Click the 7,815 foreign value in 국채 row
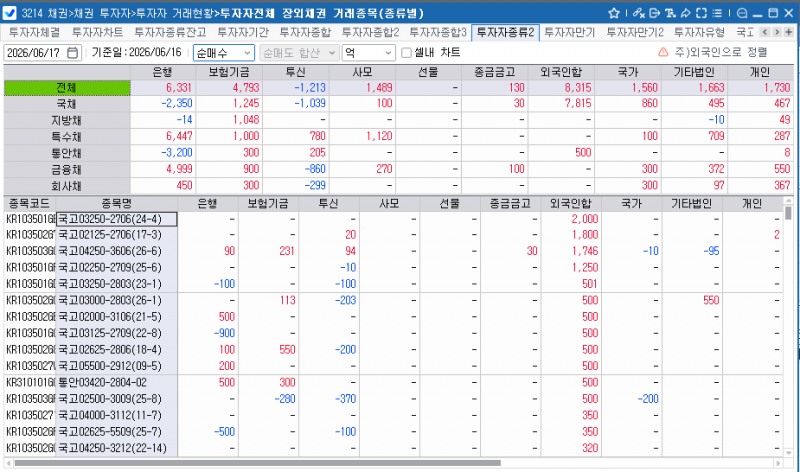 [578, 104]
